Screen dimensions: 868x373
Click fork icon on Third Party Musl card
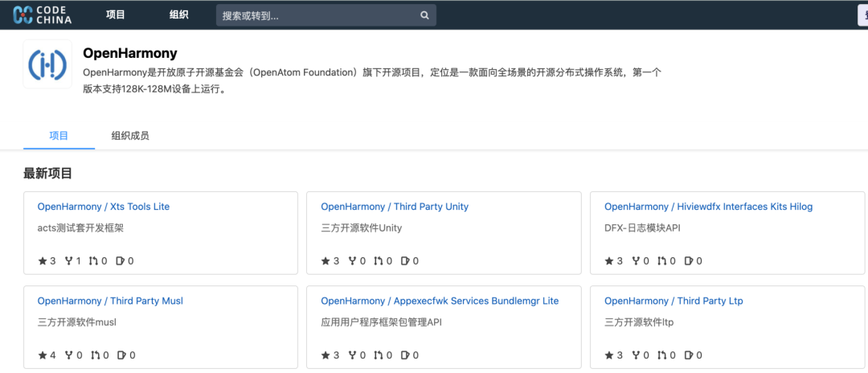tap(69, 355)
